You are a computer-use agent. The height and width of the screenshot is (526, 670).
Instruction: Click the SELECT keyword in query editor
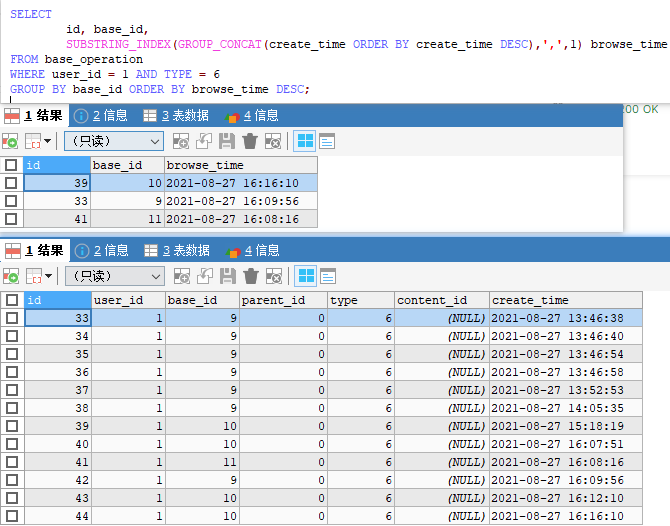[x=31, y=14]
